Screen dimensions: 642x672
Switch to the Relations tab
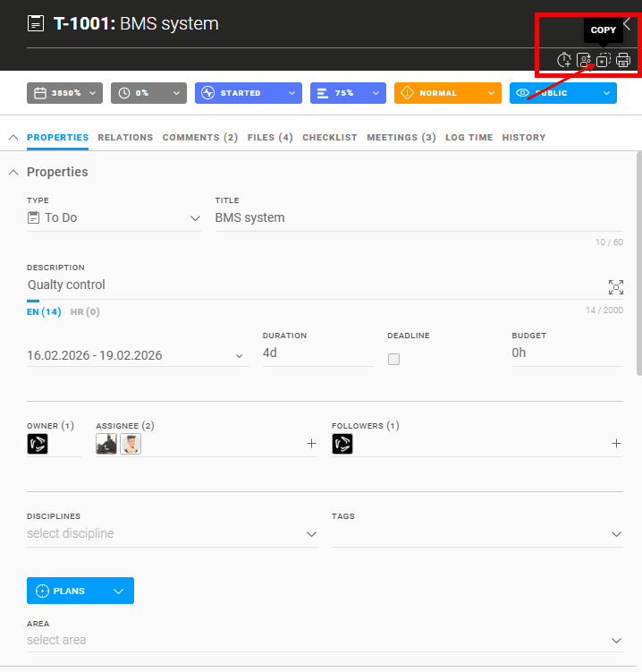(125, 138)
